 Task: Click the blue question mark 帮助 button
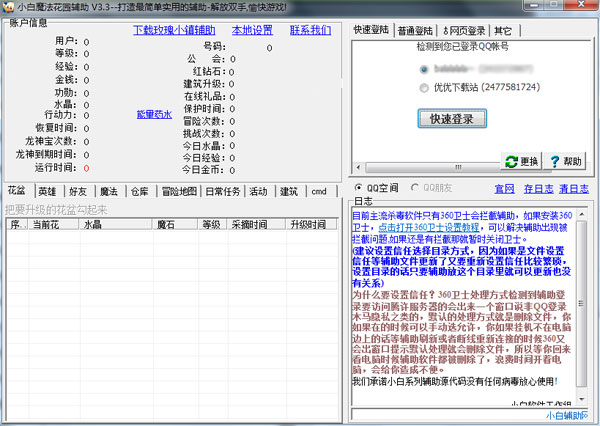coord(565,161)
